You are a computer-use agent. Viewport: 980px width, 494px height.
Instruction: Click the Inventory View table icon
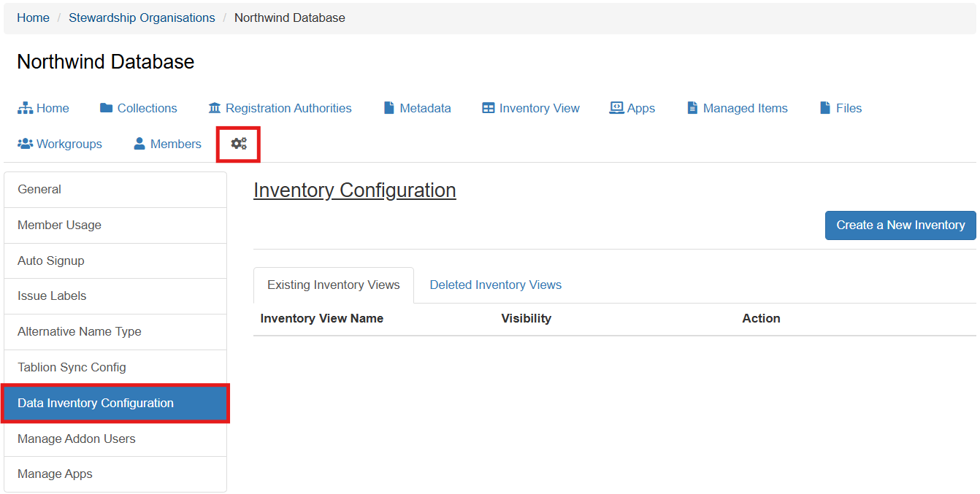(x=489, y=108)
